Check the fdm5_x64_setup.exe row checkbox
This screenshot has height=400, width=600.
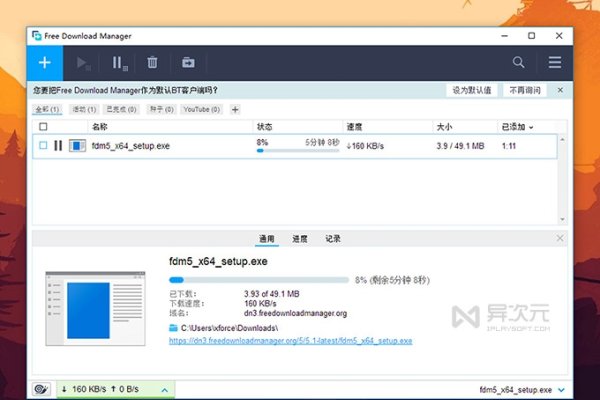43,145
